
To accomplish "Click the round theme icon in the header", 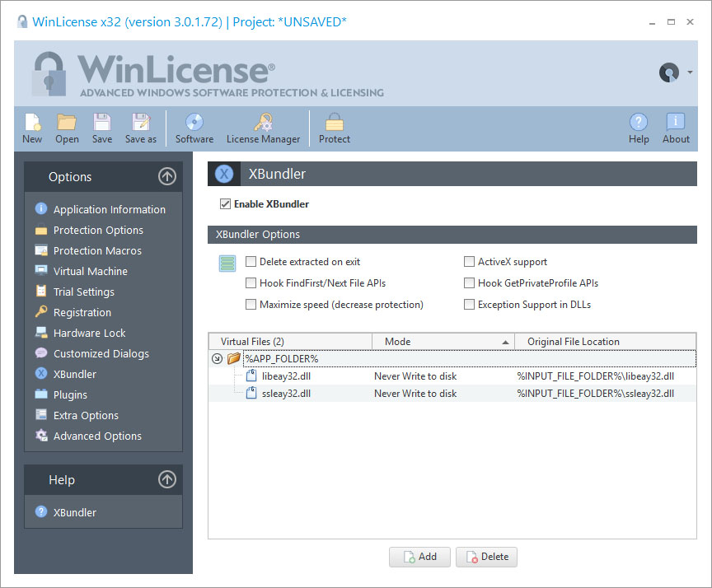I will tap(669, 72).
